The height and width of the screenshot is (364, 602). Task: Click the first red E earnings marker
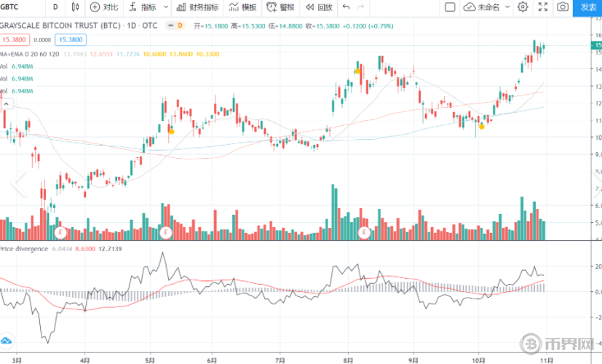pyautogui.click(x=61, y=232)
